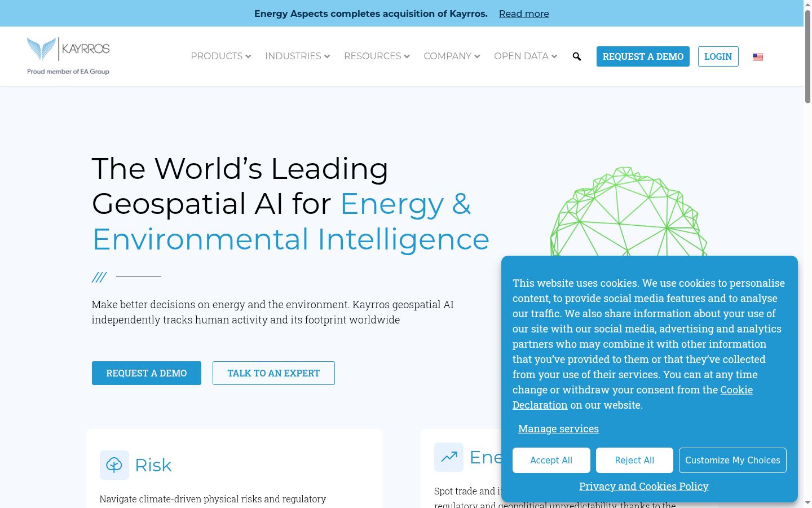Accept all cookies
Screen dimensions: 812x508
pyautogui.click(x=551, y=461)
